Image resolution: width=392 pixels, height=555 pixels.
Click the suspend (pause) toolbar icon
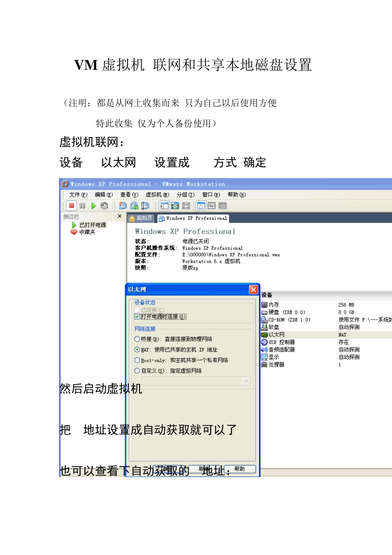pyautogui.click(x=83, y=206)
